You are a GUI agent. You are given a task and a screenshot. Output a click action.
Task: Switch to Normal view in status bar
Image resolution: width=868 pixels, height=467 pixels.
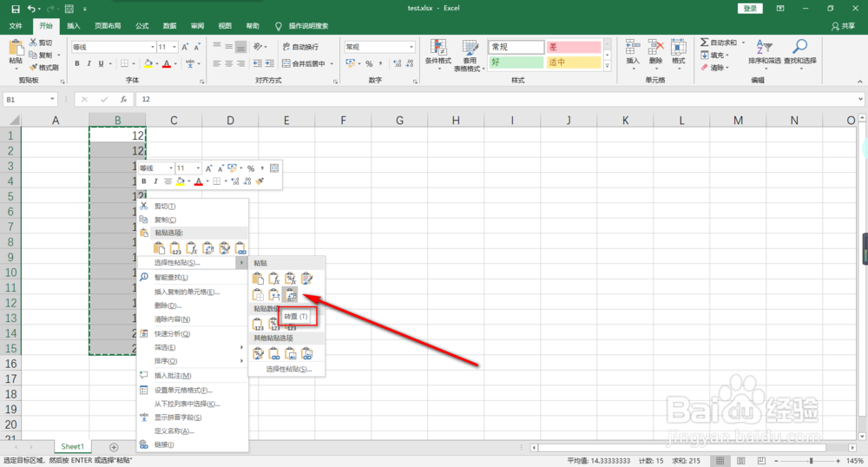click(x=720, y=460)
